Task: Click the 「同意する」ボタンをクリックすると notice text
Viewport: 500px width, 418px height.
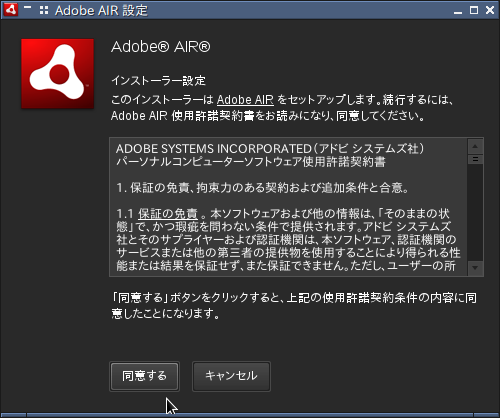Action: tap(294, 306)
